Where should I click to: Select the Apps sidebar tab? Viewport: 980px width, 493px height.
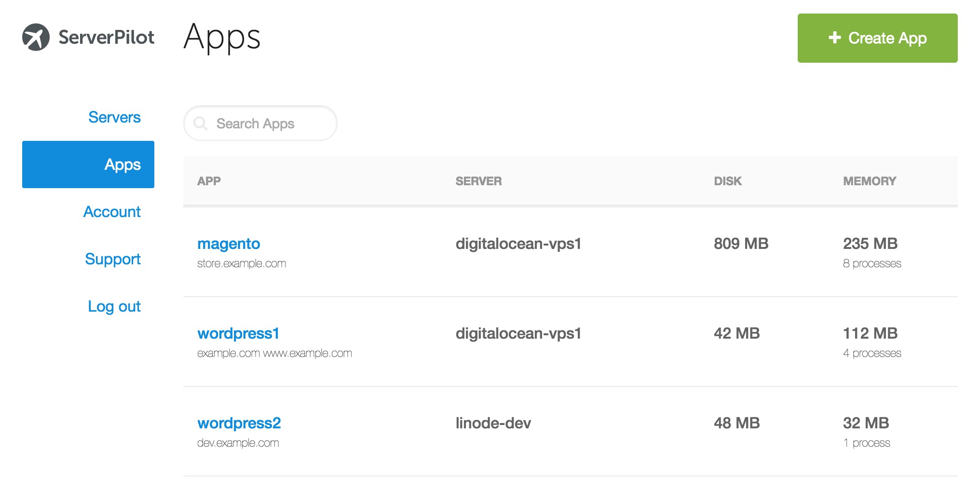pos(88,164)
